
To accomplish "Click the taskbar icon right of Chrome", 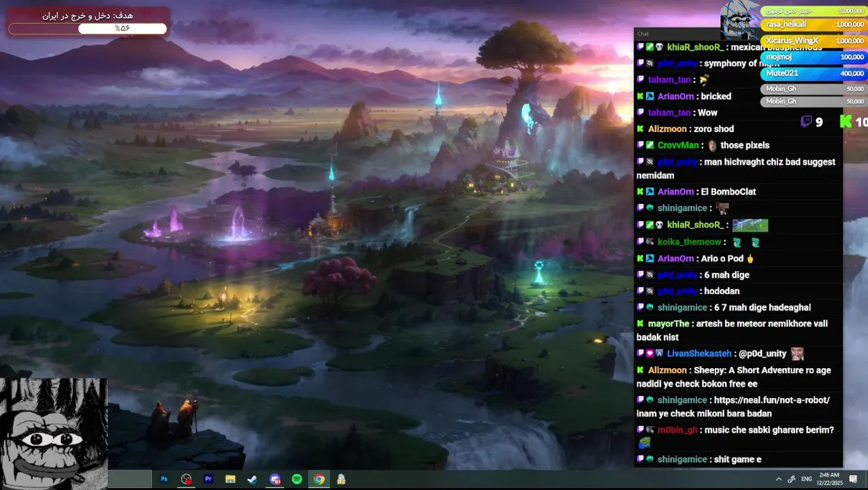I will point(341,479).
